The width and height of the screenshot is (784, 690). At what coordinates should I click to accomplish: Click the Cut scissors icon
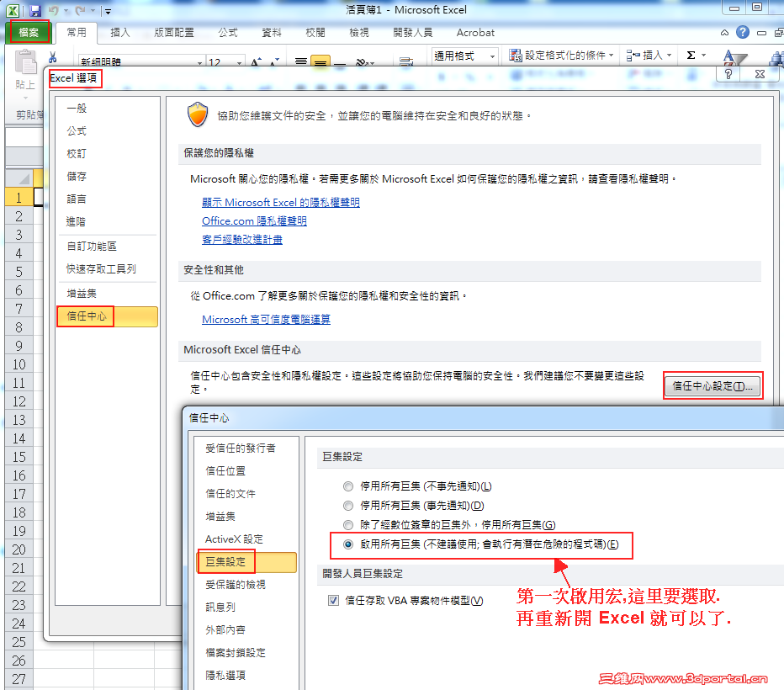52,57
